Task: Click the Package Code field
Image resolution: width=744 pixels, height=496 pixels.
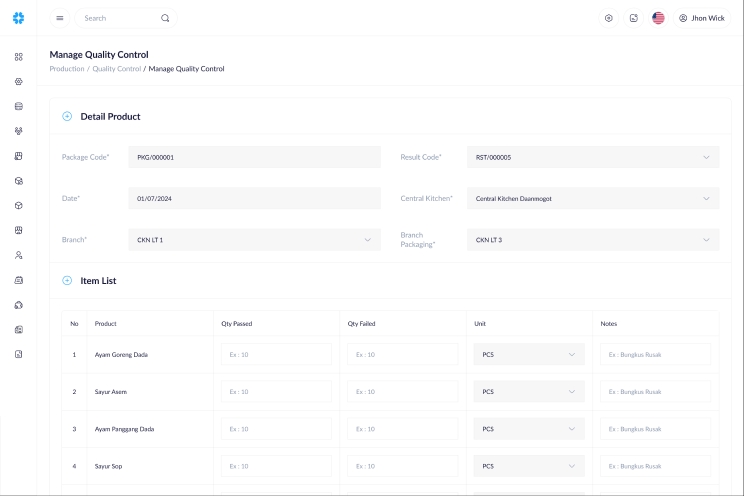Action: [x=254, y=157]
